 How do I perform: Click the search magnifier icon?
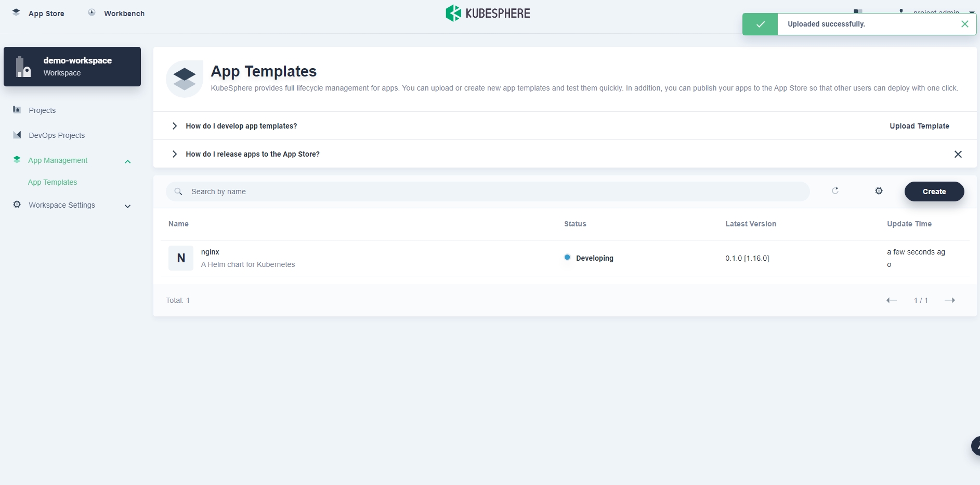pyautogui.click(x=178, y=192)
